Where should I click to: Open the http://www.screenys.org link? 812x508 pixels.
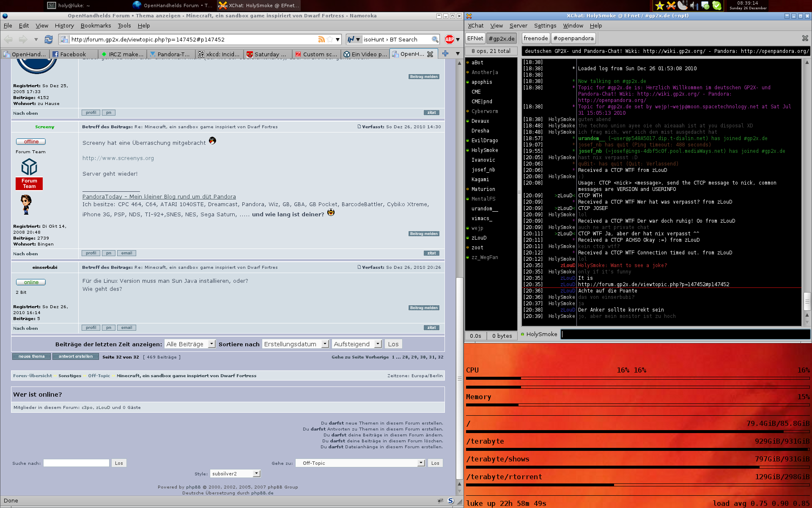(x=118, y=158)
